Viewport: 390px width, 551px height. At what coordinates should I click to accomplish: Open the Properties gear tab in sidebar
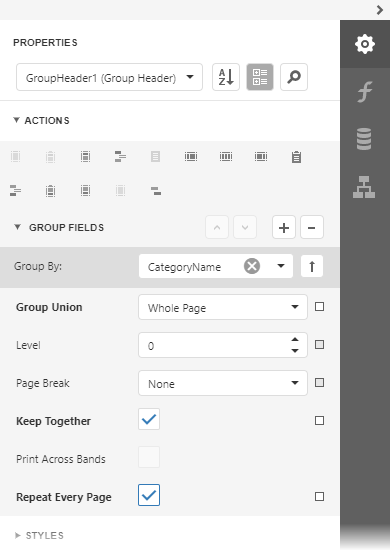tap(365, 44)
